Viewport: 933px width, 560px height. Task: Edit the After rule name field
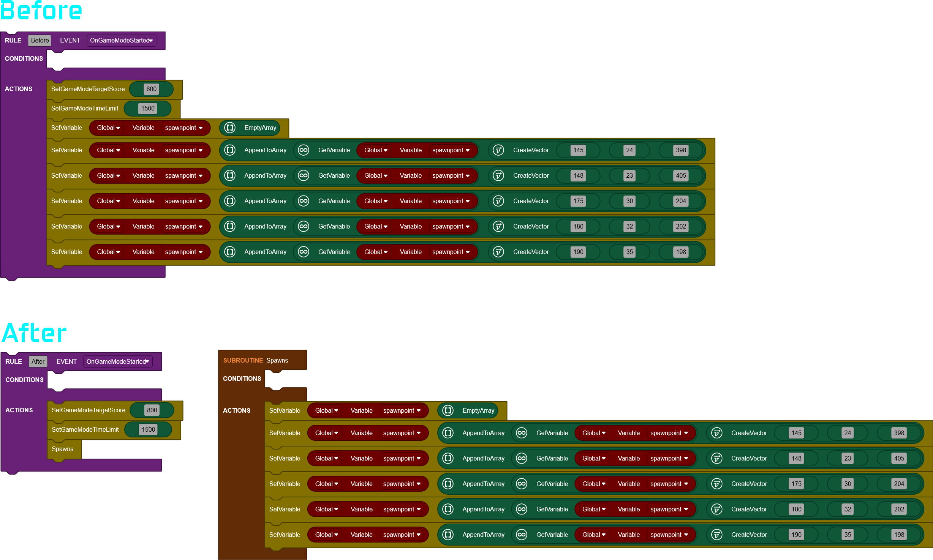coord(38,361)
